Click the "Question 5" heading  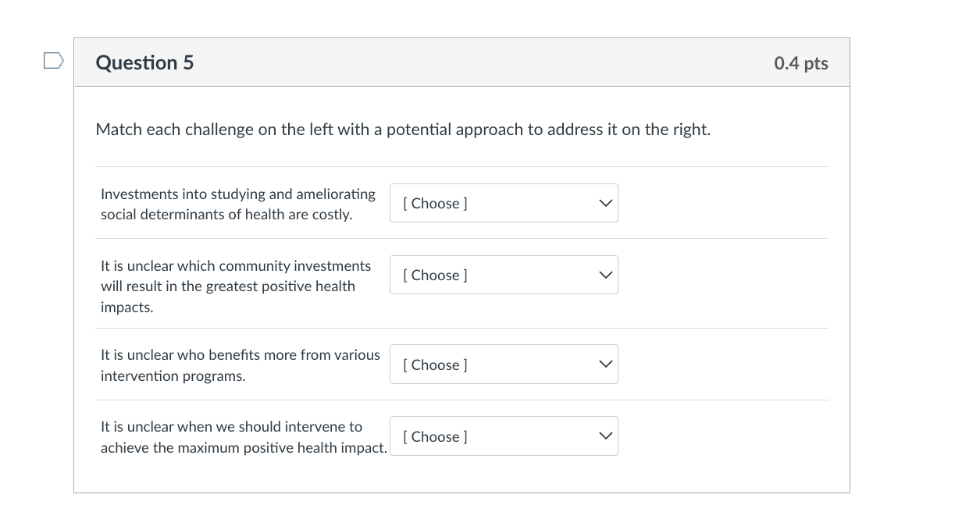click(x=144, y=62)
